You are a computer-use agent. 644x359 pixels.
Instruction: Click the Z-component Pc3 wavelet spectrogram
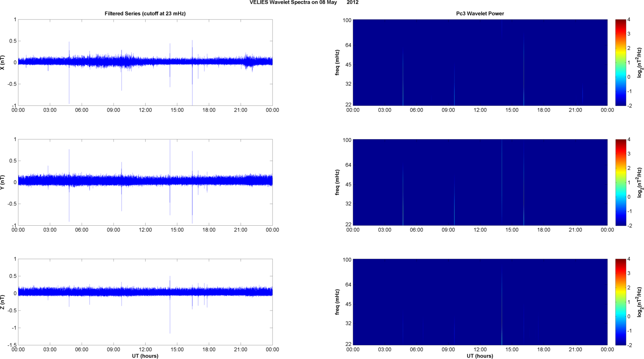tap(480, 302)
